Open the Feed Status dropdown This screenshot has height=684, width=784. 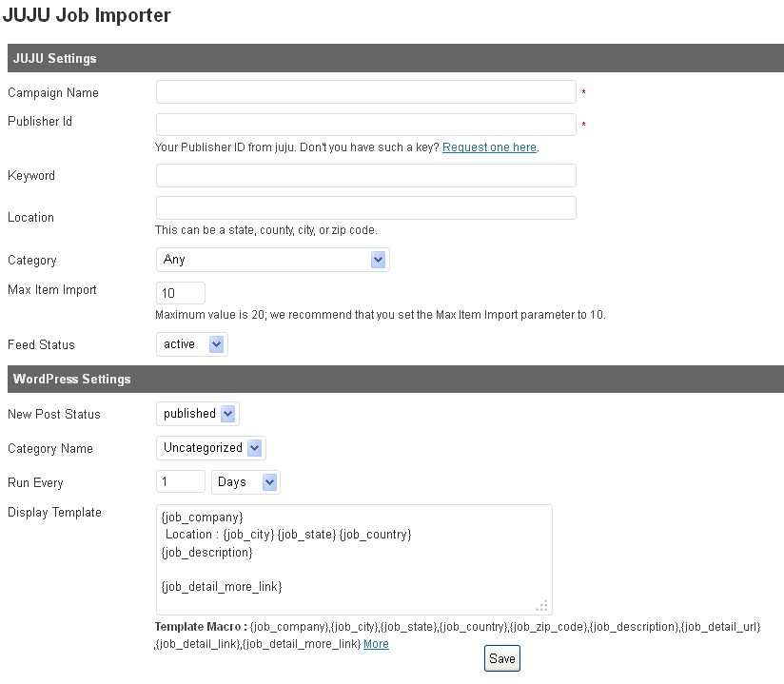(191, 344)
